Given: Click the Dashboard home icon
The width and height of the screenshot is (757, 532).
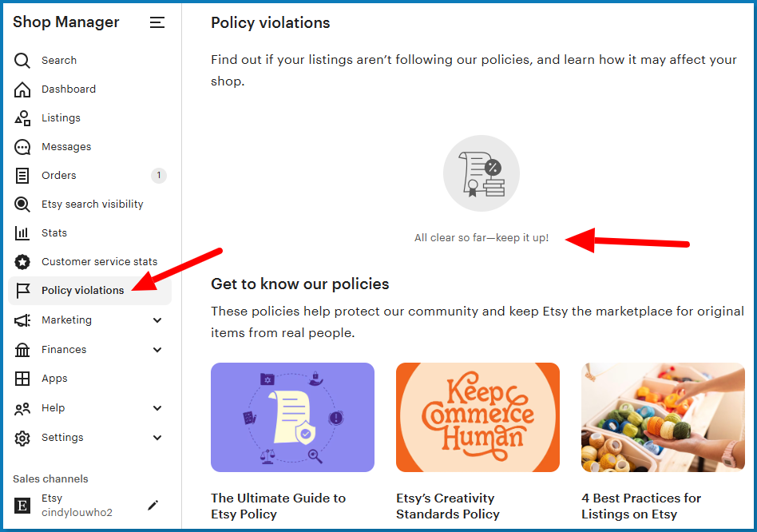Looking at the screenshot, I should pos(22,89).
